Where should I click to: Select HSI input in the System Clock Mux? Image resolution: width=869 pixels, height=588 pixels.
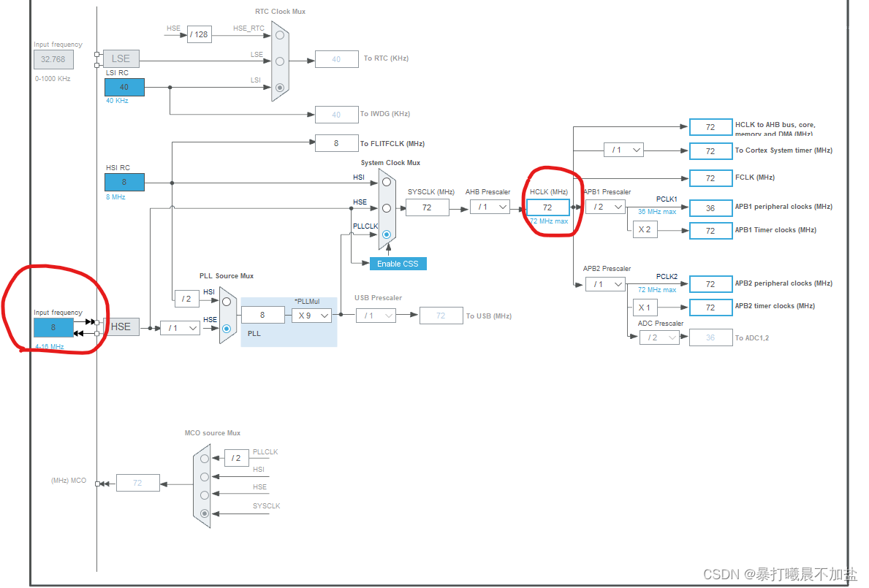tap(386, 180)
